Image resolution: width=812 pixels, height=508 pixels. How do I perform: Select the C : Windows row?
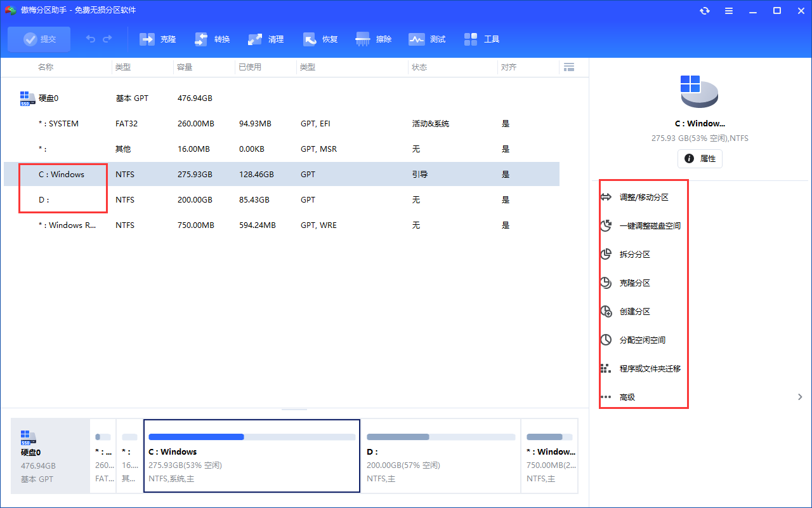pyautogui.click(x=282, y=174)
